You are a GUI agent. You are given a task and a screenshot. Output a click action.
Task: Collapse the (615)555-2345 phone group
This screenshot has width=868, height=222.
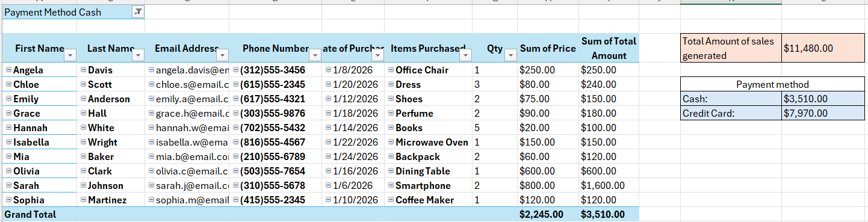click(235, 84)
